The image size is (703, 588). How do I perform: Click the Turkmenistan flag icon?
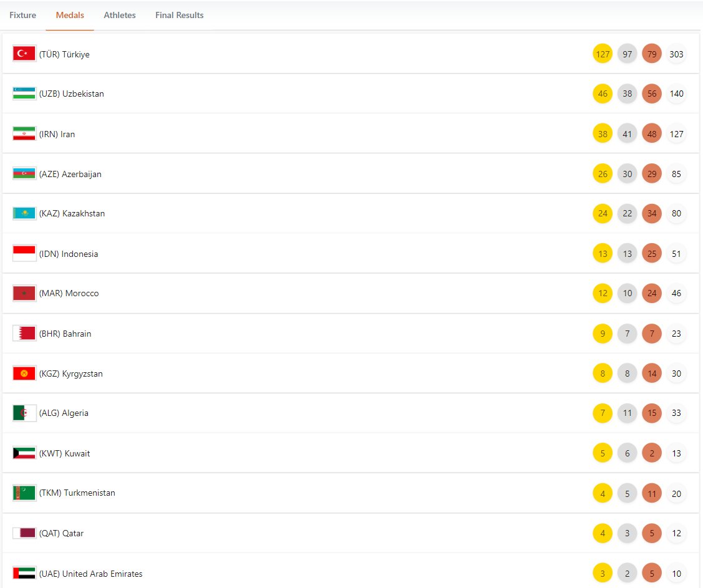24,493
